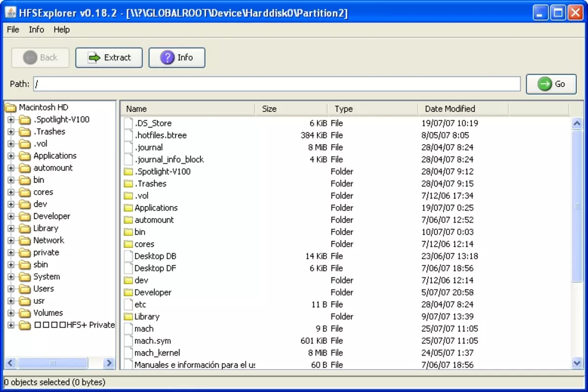This screenshot has width=588, height=392.
Task: Select the Manuales e información file row
Action: coord(345,365)
